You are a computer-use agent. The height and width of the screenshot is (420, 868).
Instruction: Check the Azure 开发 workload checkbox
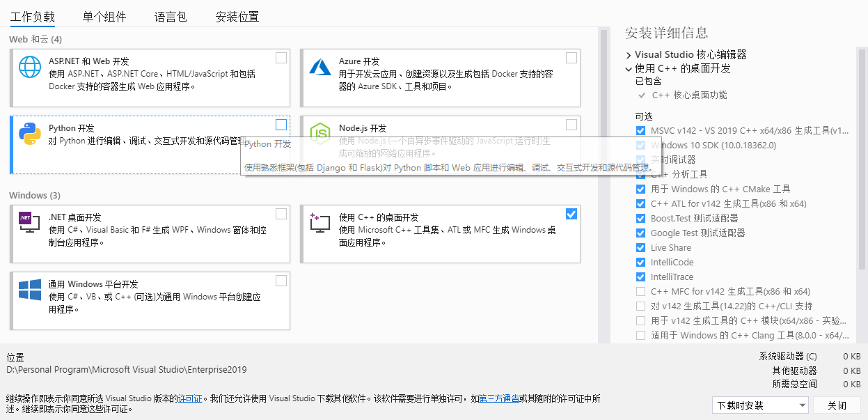(571, 58)
